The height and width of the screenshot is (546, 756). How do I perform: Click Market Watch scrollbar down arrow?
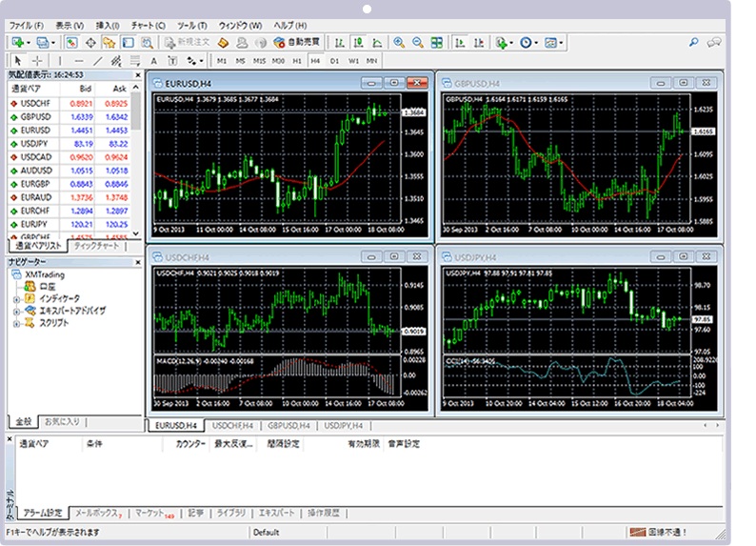136,233
